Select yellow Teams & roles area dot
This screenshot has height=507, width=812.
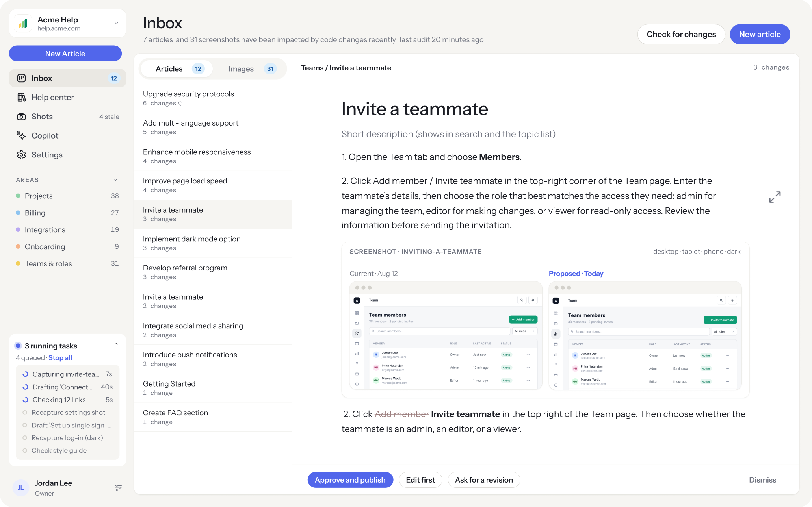tap(18, 264)
